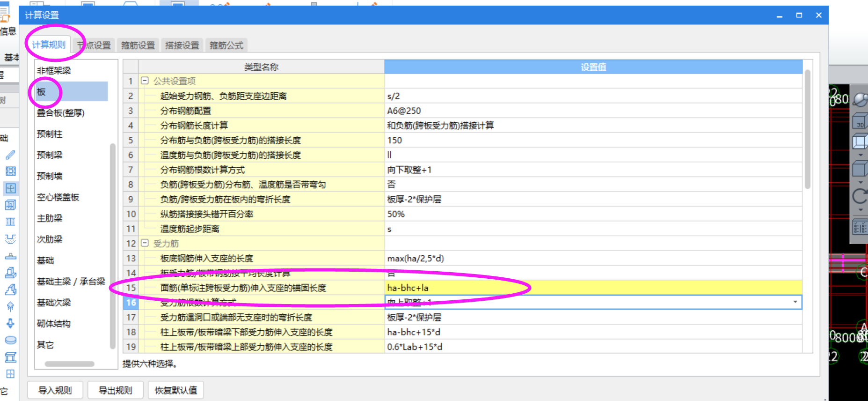This screenshot has height=401, width=868.
Task: Switch to 计算规则 tab
Action: pos(49,45)
